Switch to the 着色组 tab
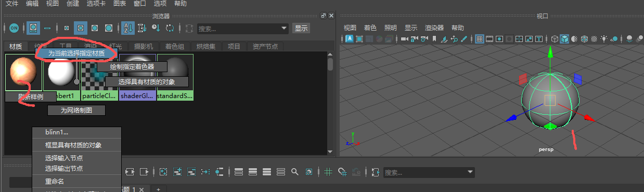Screen dimensions: 644x192 point(174,46)
